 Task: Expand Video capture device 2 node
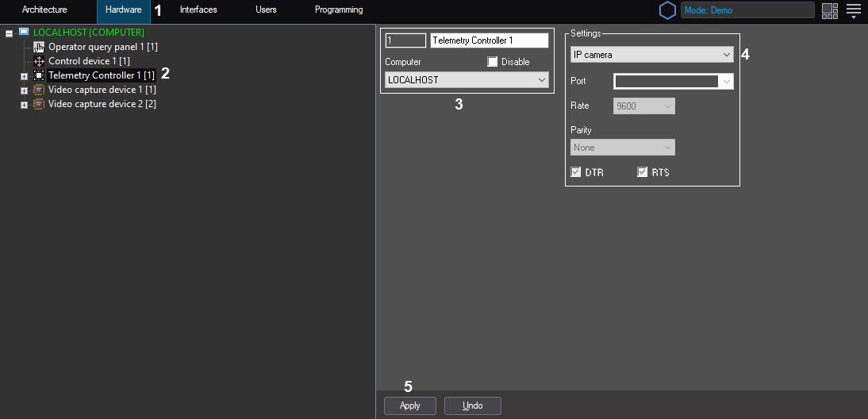(24, 105)
